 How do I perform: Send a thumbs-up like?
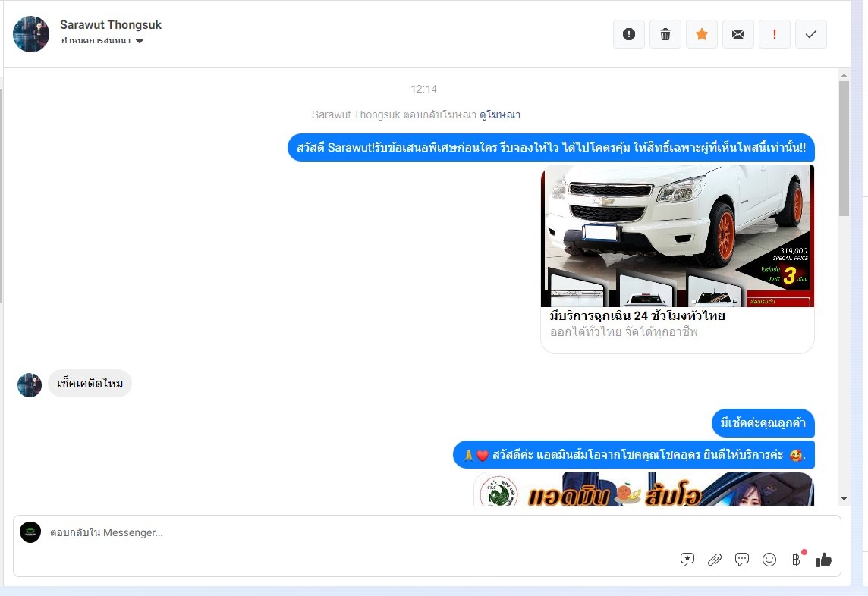[824, 560]
